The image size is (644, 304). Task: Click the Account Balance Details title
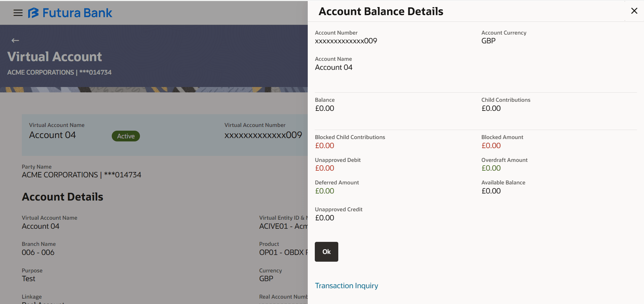381,11
